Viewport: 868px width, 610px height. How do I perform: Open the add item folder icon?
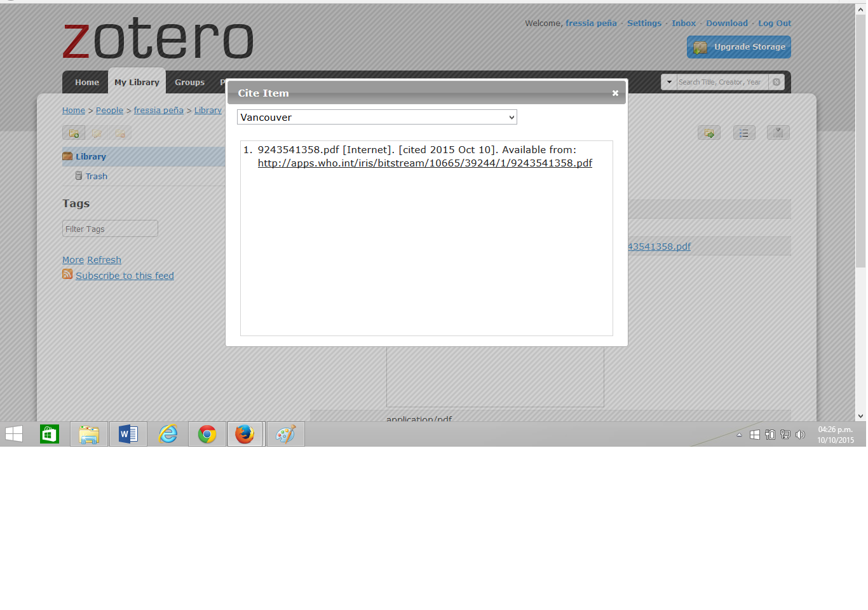pos(710,133)
